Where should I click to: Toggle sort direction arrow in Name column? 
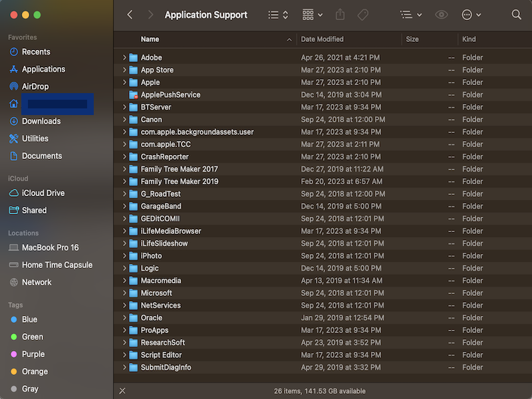[x=289, y=40]
